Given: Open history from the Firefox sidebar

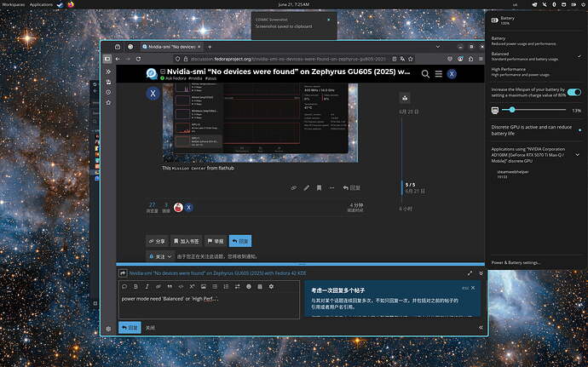Looking at the screenshot, I should point(108,92).
